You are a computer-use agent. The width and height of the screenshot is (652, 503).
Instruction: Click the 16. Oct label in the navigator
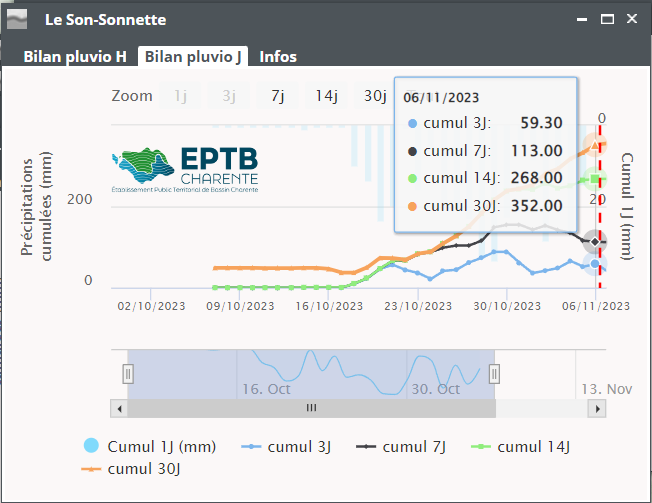pos(266,389)
